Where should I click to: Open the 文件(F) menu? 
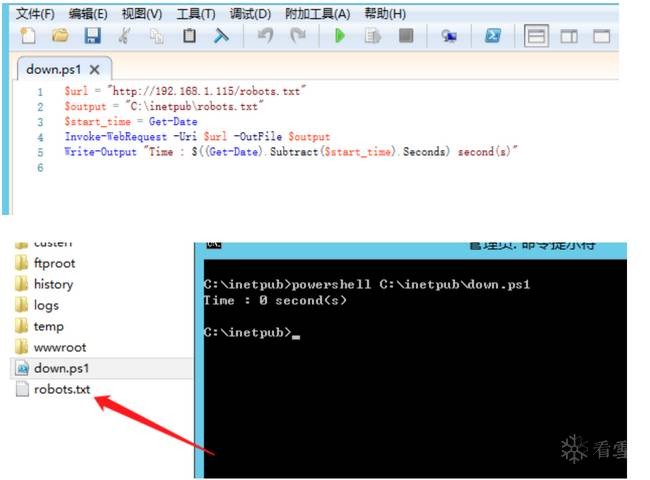(36, 14)
